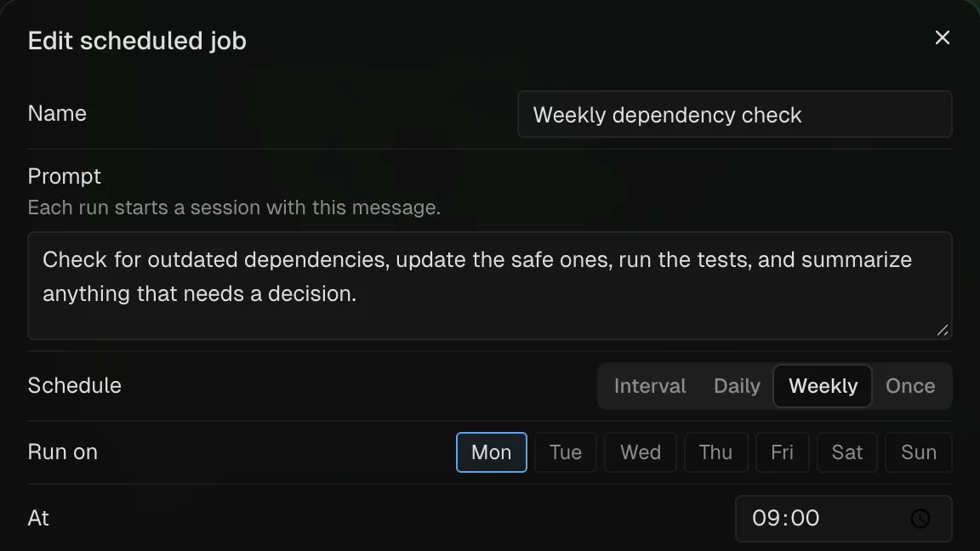Click the 09:00 time field
This screenshot has width=980, height=551.
pos(843,519)
